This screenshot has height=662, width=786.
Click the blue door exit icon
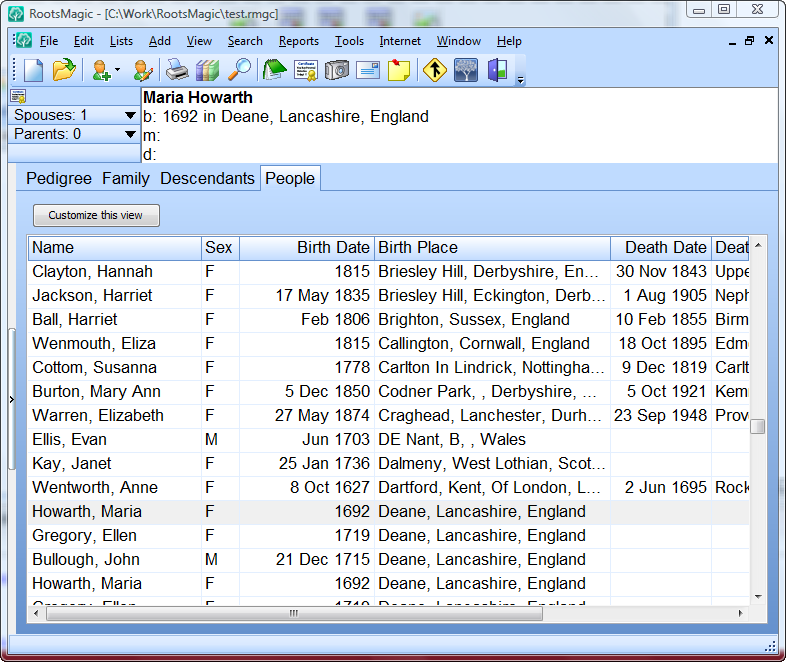click(497, 70)
